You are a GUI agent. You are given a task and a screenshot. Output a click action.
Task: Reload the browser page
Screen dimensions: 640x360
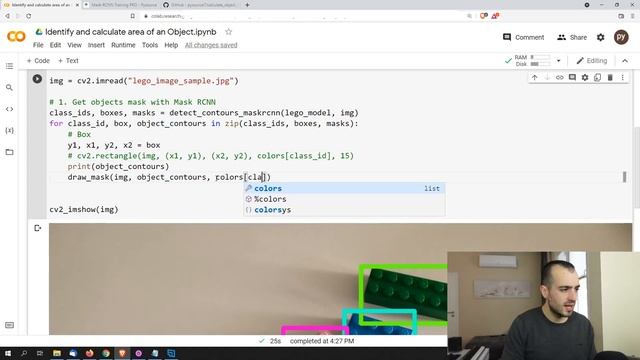point(29,16)
